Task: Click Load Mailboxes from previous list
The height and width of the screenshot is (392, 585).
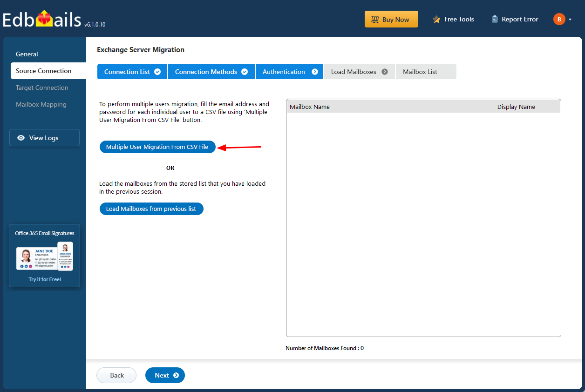Action: pyautogui.click(x=151, y=209)
